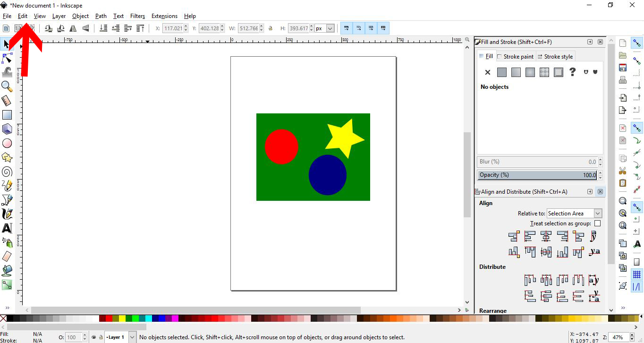Select the Tweak objects tool
The width and height of the screenshot is (644, 343).
click(7, 72)
